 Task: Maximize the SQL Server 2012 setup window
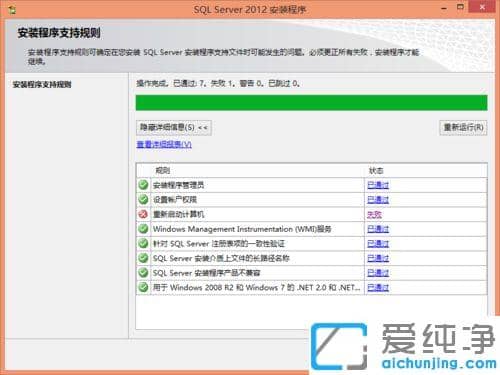click(x=460, y=7)
